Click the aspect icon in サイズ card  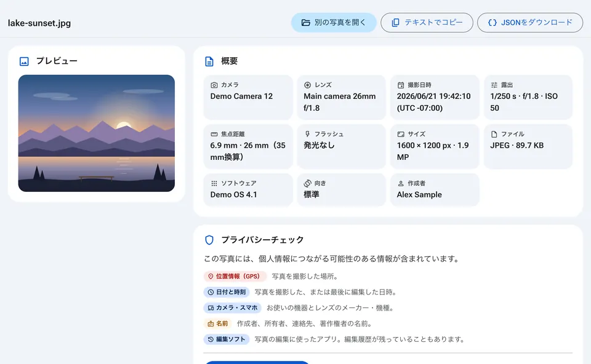401,134
